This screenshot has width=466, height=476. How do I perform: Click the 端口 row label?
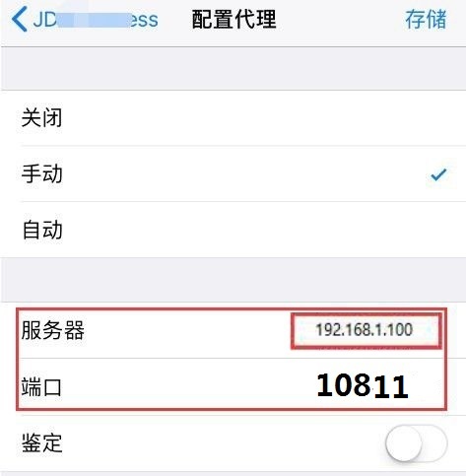[41, 387]
